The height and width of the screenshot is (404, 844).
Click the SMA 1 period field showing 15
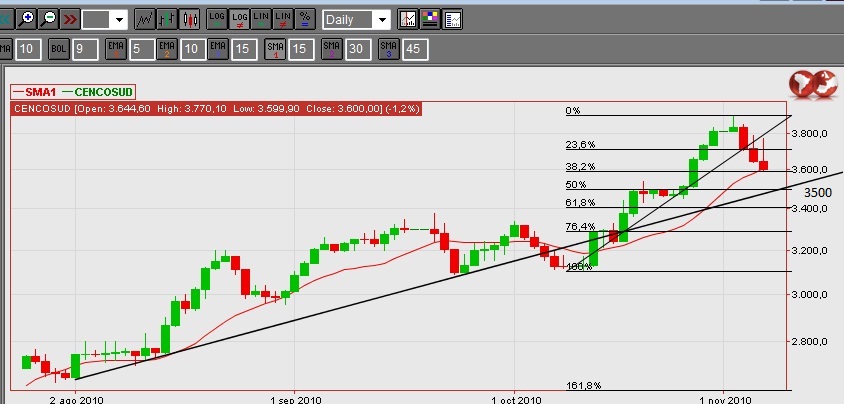pyautogui.click(x=301, y=49)
